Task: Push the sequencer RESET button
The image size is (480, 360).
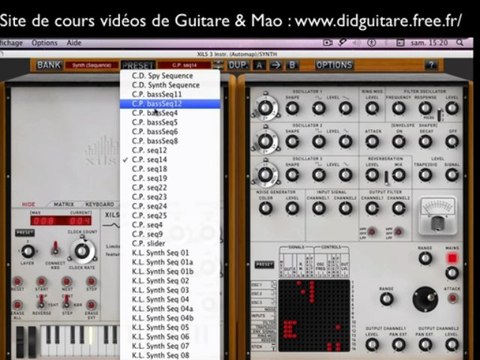Action: [x=18, y=282]
